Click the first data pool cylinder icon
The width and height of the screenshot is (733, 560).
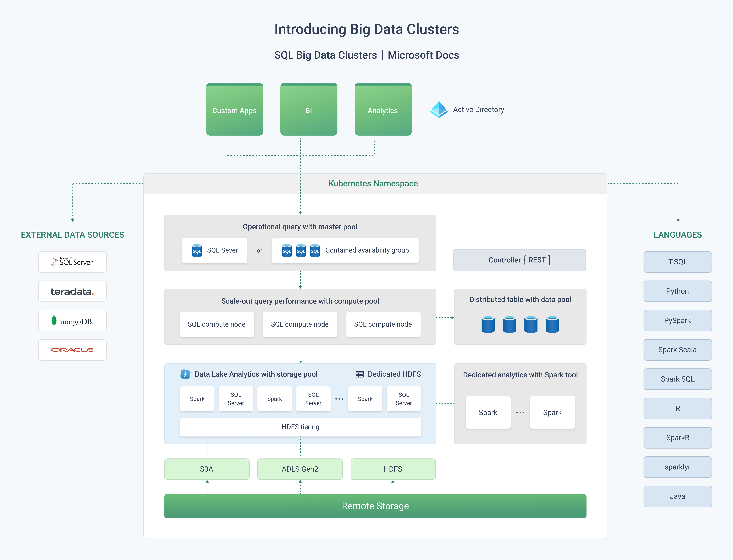(x=488, y=324)
